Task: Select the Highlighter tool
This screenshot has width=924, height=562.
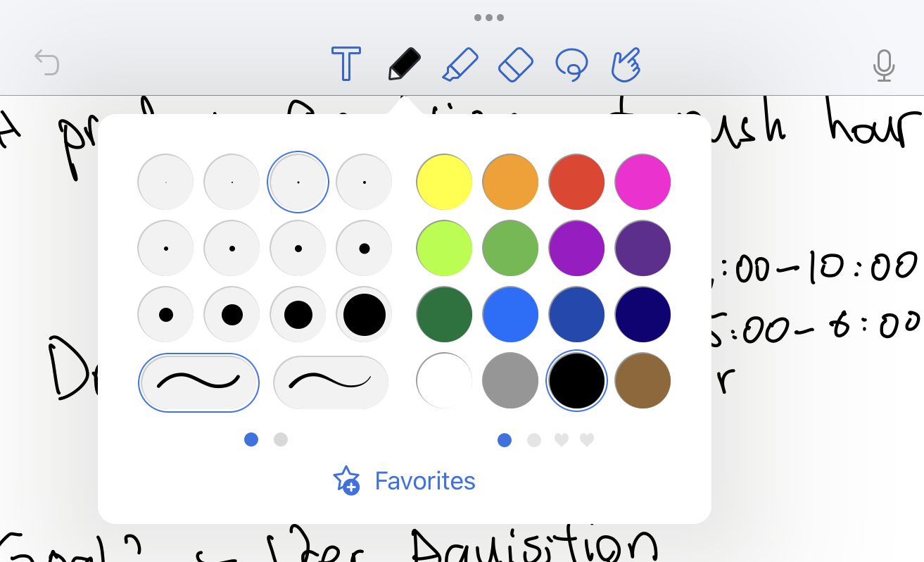Action: click(x=461, y=64)
